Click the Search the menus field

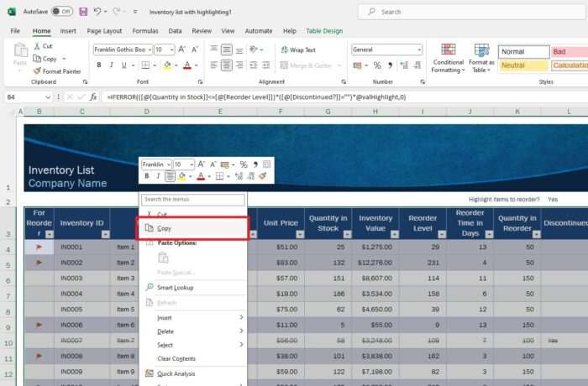(192, 200)
